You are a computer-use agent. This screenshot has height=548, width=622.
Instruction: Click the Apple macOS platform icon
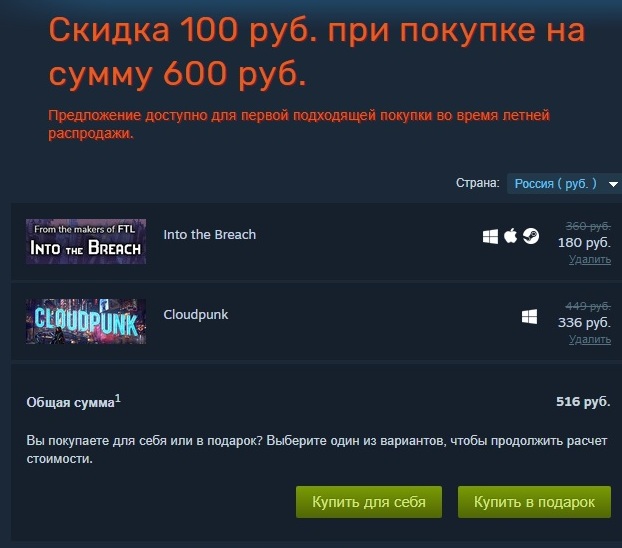pyautogui.click(x=511, y=236)
